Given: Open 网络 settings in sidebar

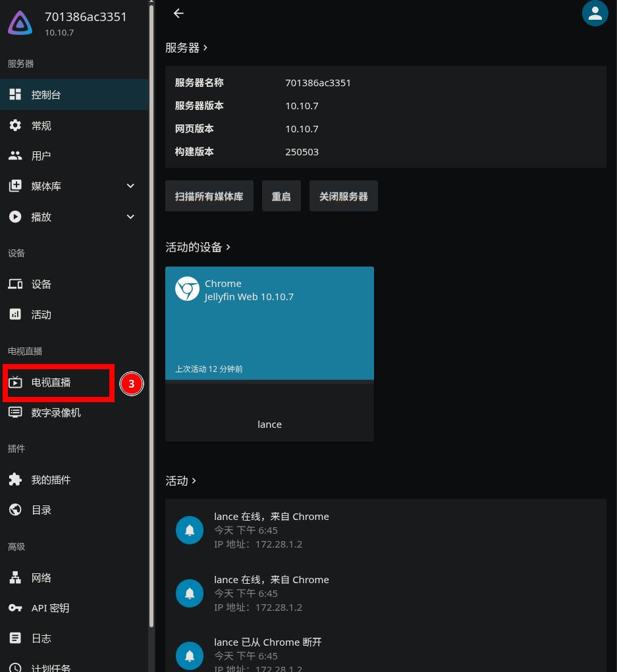Looking at the screenshot, I should pos(74,577).
